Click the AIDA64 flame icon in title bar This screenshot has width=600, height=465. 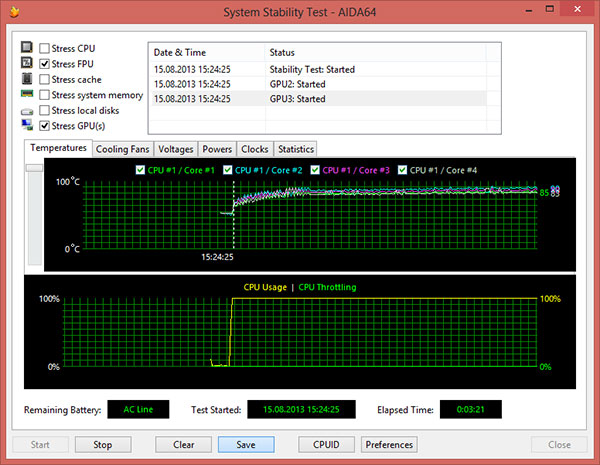coord(15,12)
